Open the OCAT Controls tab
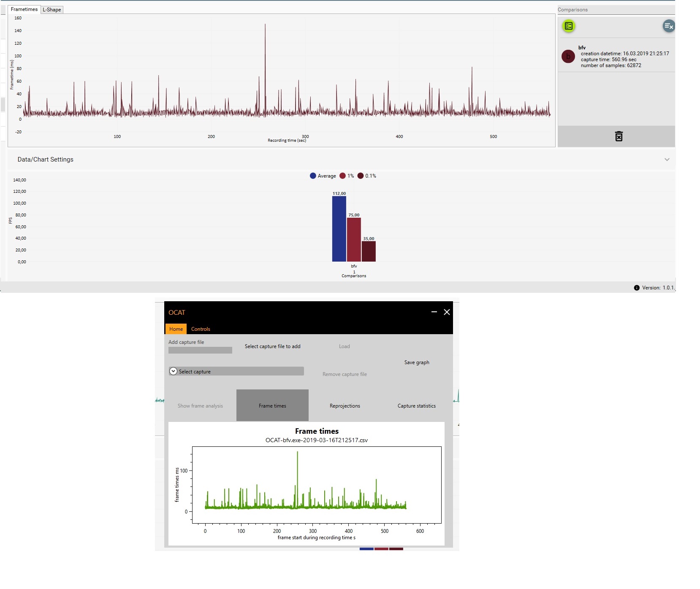The width and height of the screenshot is (700, 589). point(201,329)
